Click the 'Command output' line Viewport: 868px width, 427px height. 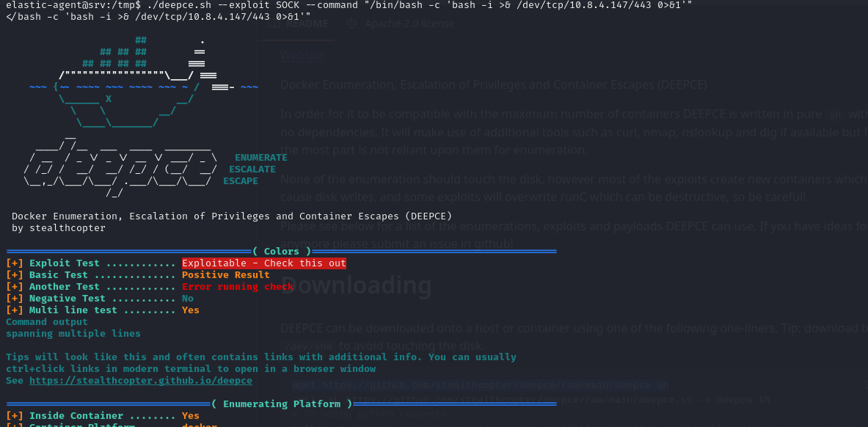(x=47, y=322)
